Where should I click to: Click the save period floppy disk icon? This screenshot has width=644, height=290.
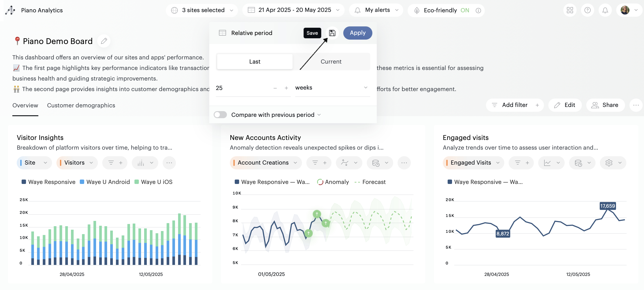(x=332, y=33)
